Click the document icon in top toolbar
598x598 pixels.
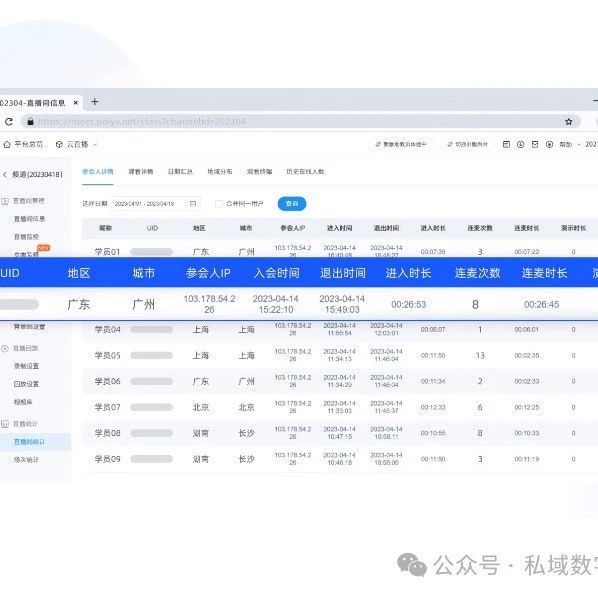pos(506,144)
